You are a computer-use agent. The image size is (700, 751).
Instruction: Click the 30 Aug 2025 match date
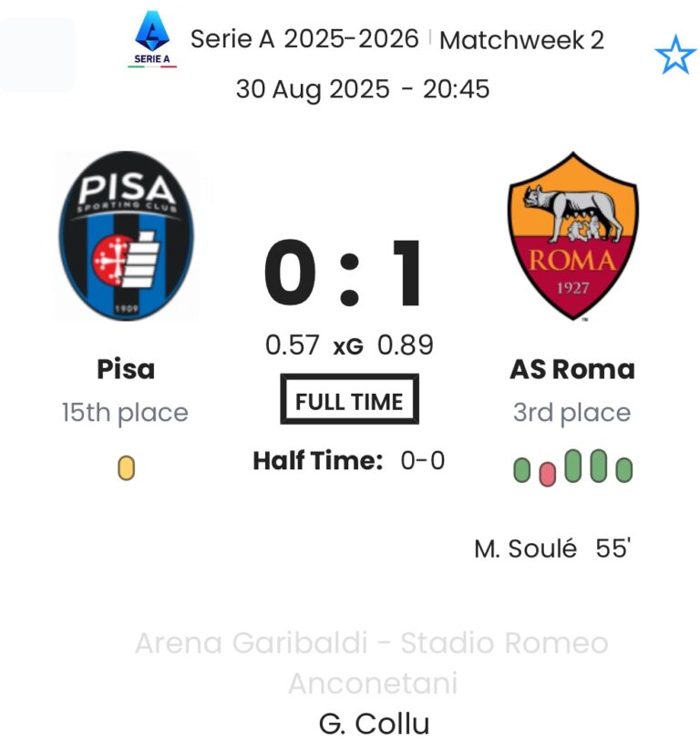(x=312, y=89)
